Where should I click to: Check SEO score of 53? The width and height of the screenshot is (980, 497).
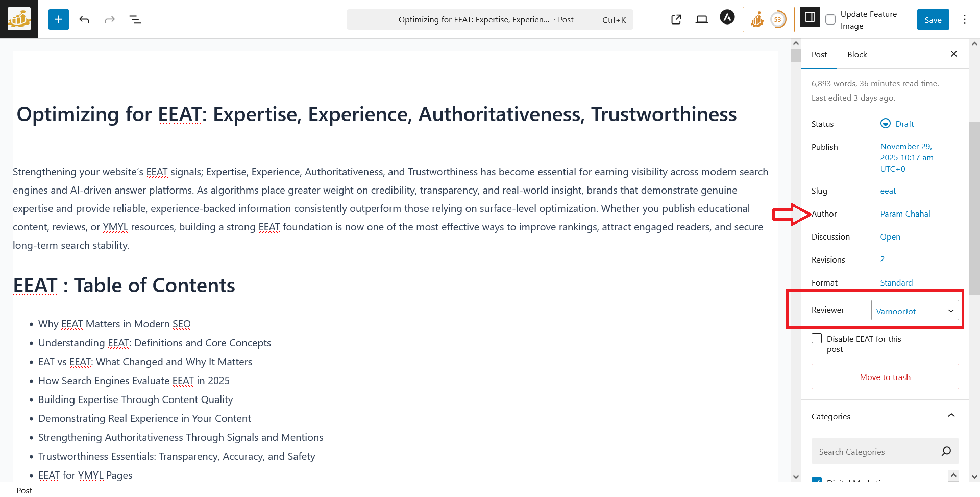[x=768, y=19]
